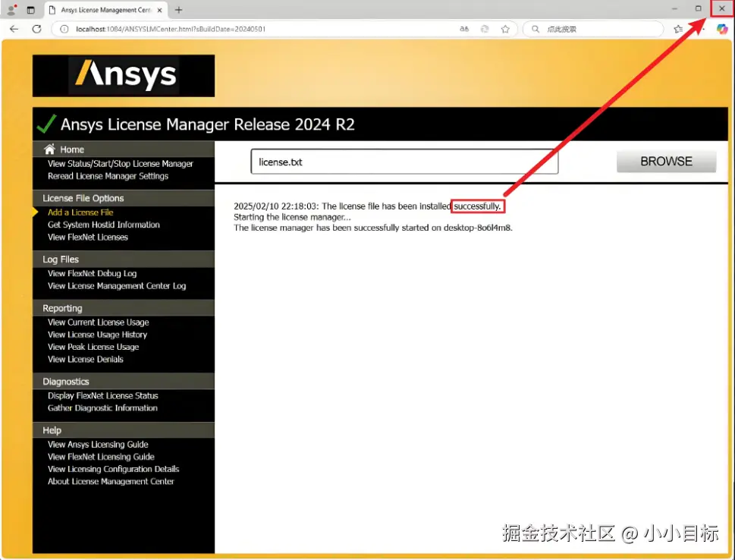Click the BROWSE button
The width and height of the screenshot is (735, 560).
[x=666, y=162]
